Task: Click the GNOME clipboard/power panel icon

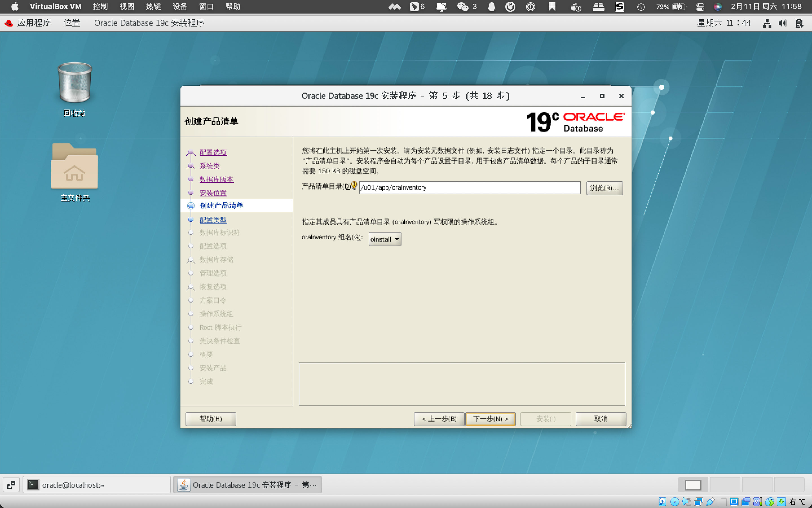Action: pos(799,23)
